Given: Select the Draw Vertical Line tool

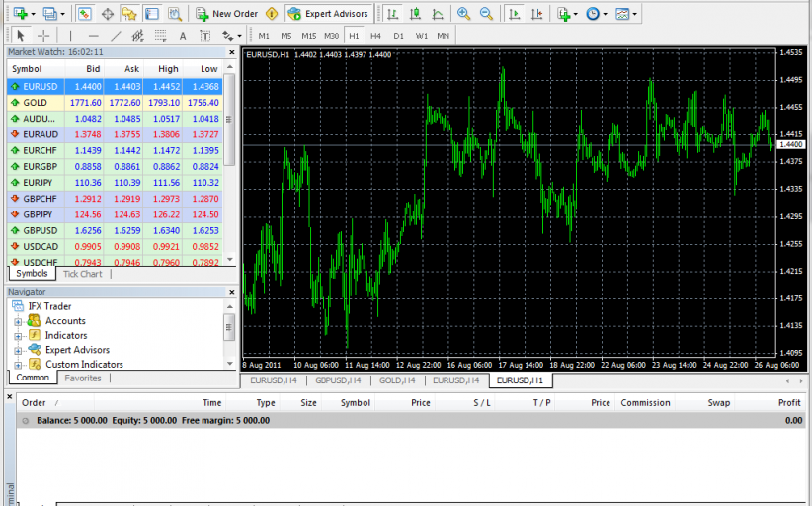Looking at the screenshot, I should pos(70,36).
